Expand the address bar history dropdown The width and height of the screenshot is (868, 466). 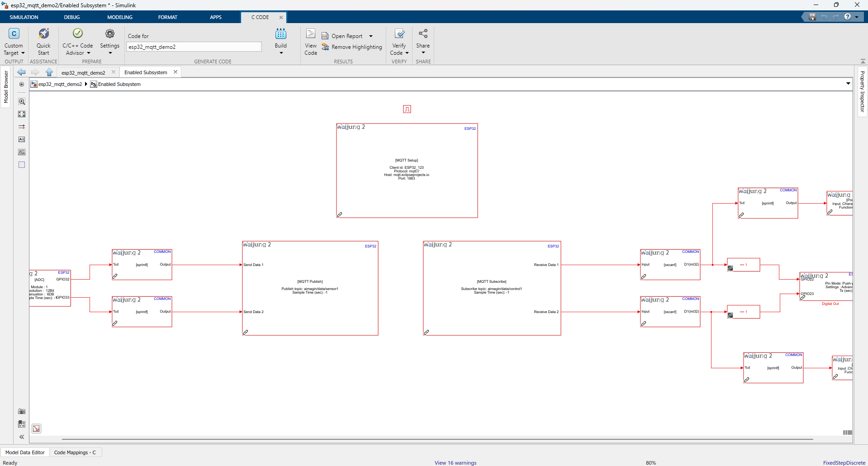[x=848, y=84]
